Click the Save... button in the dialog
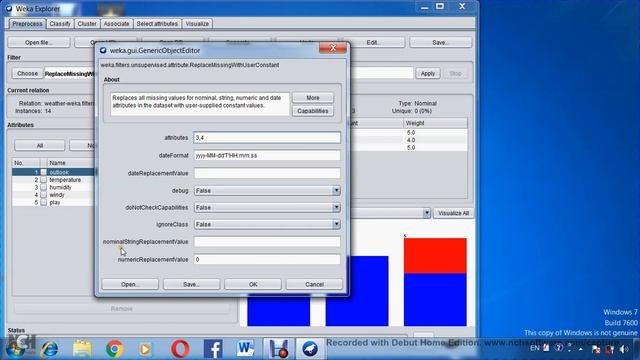This screenshot has width=640, height=360. point(191,284)
